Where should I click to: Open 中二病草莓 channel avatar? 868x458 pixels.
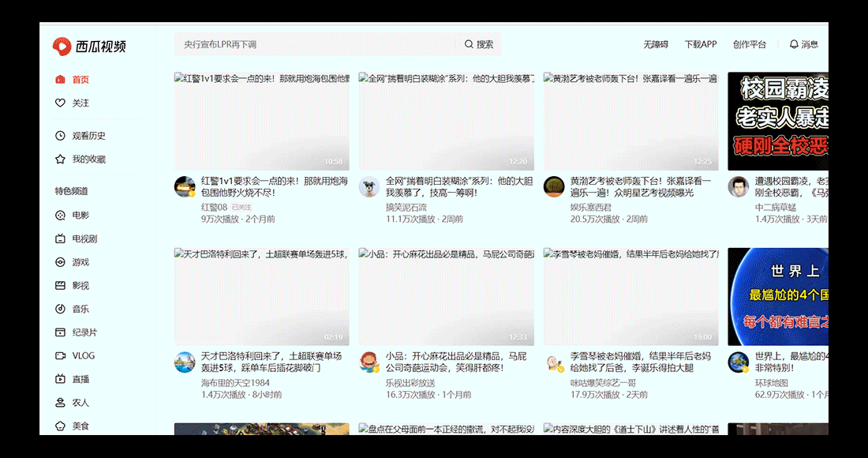[x=739, y=187]
